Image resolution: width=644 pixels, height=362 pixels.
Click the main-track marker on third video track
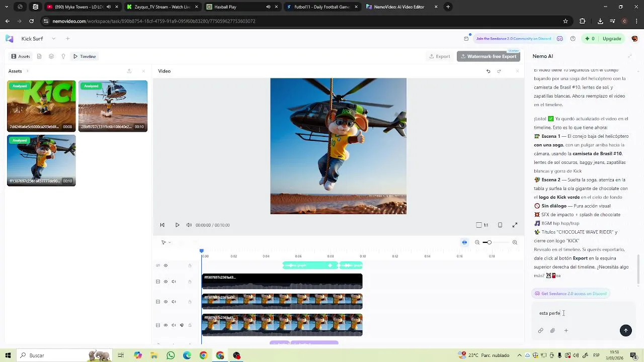(182, 325)
